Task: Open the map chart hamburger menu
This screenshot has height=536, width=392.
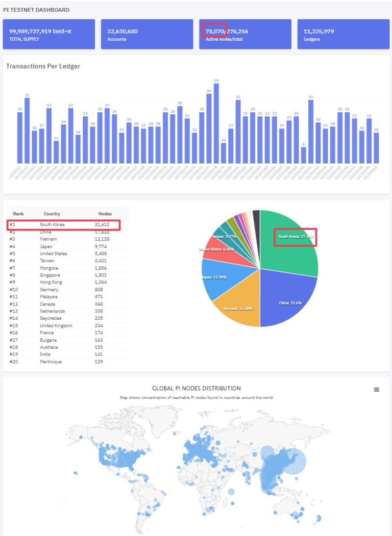Action: 376,389
